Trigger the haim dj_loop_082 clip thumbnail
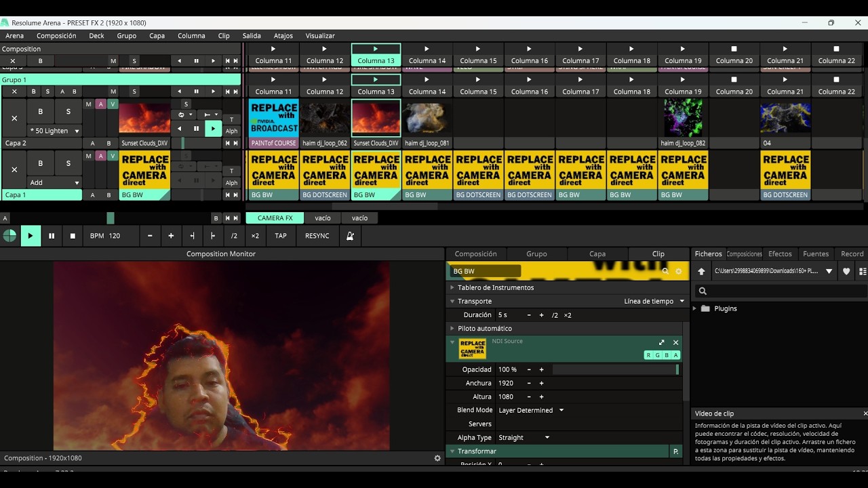 click(683, 118)
